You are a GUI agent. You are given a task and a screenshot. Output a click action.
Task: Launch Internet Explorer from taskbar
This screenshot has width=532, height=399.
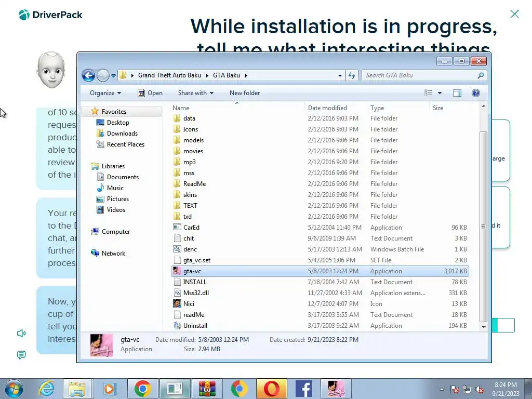tap(46, 389)
